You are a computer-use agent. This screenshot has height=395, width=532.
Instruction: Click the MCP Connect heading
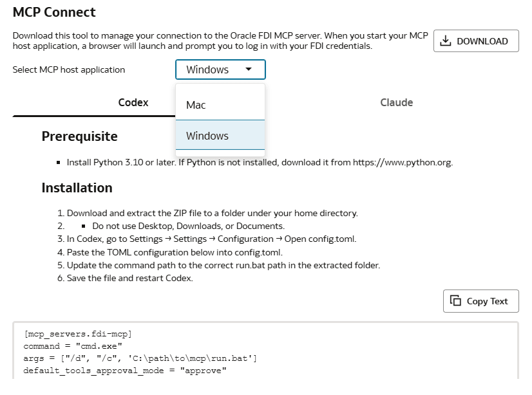click(54, 12)
